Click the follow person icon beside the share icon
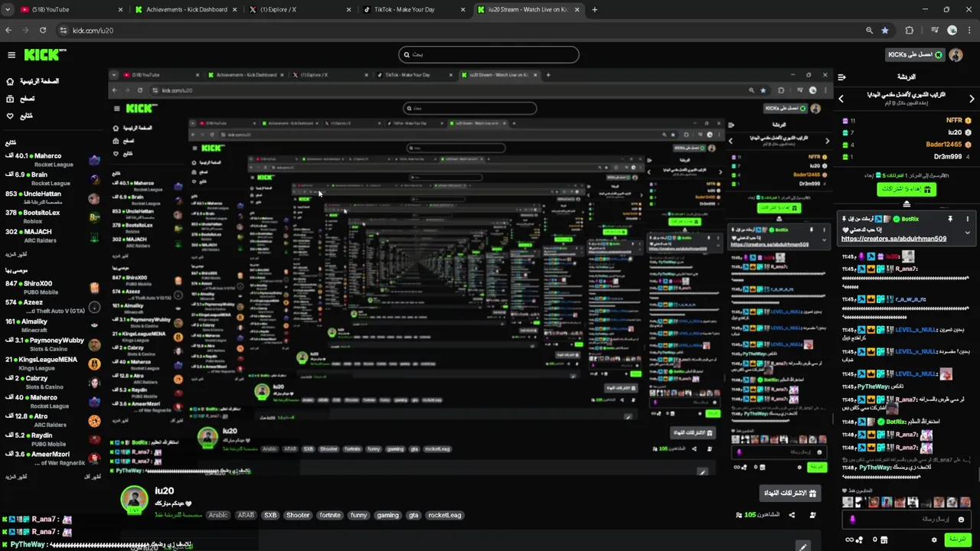 point(812,515)
